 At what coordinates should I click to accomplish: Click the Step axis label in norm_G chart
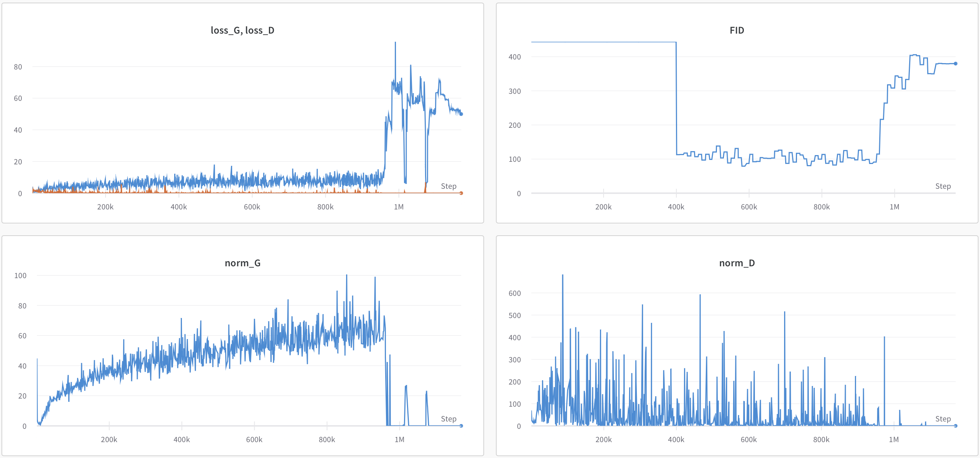point(449,419)
